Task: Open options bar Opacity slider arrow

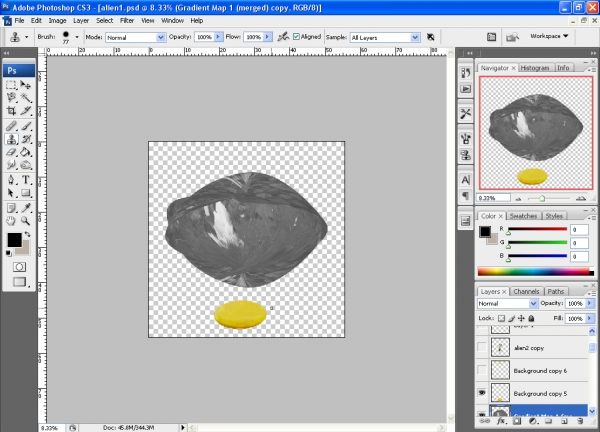Action: tap(218, 37)
